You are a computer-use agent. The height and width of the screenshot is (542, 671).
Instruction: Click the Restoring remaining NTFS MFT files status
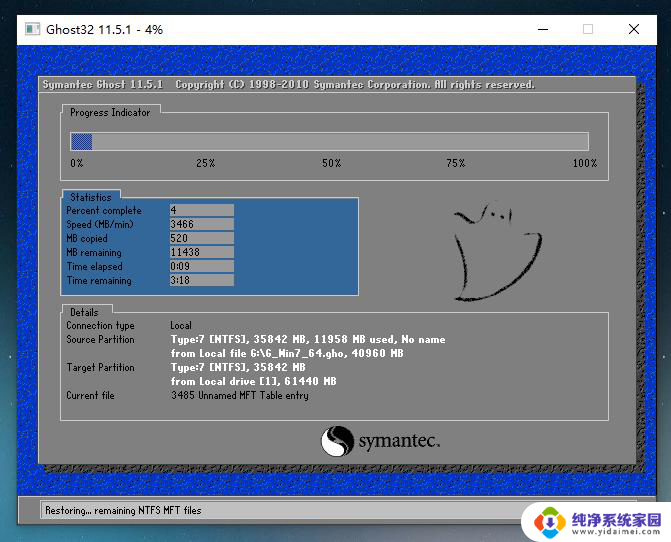pyautogui.click(x=123, y=510)
